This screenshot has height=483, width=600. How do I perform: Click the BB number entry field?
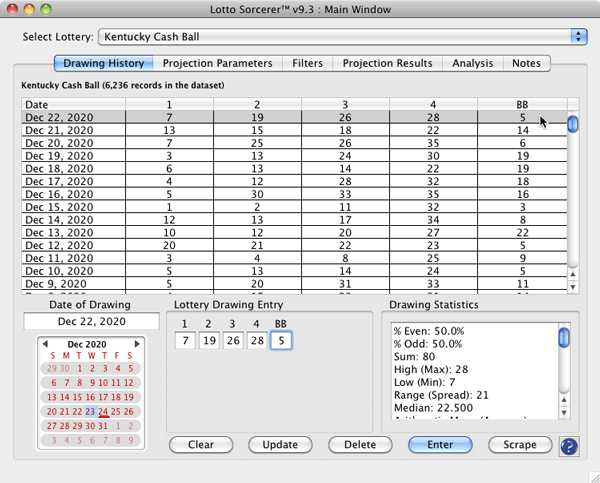pos(281,341)
